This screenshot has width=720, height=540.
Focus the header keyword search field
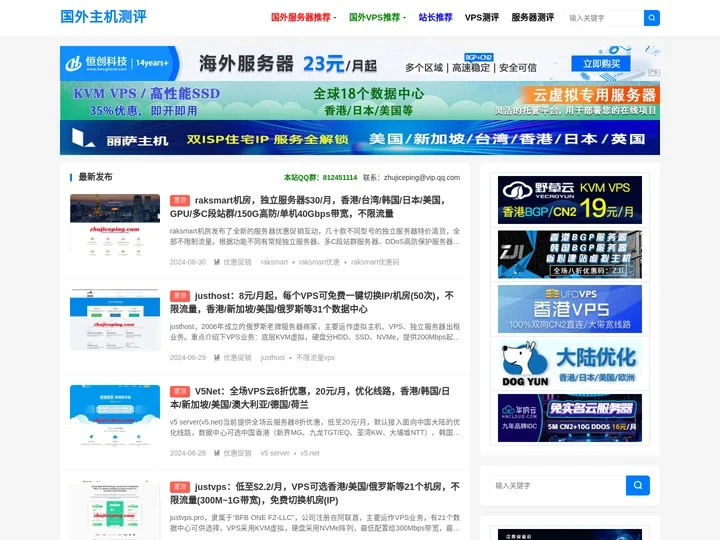click(x=605, y=18)
